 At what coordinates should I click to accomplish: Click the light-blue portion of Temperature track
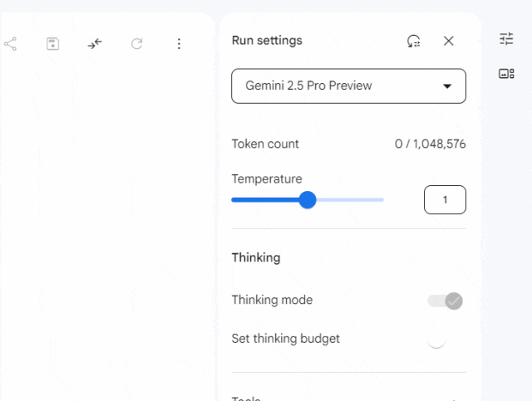pos(350,200)
